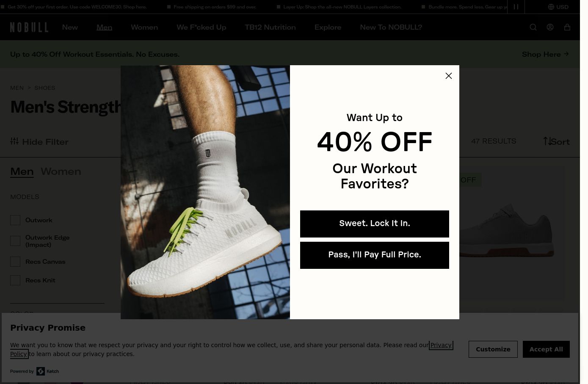Follow the Shop Here promo link
Viewport: 588px width, 384px height.
point(545,54)
